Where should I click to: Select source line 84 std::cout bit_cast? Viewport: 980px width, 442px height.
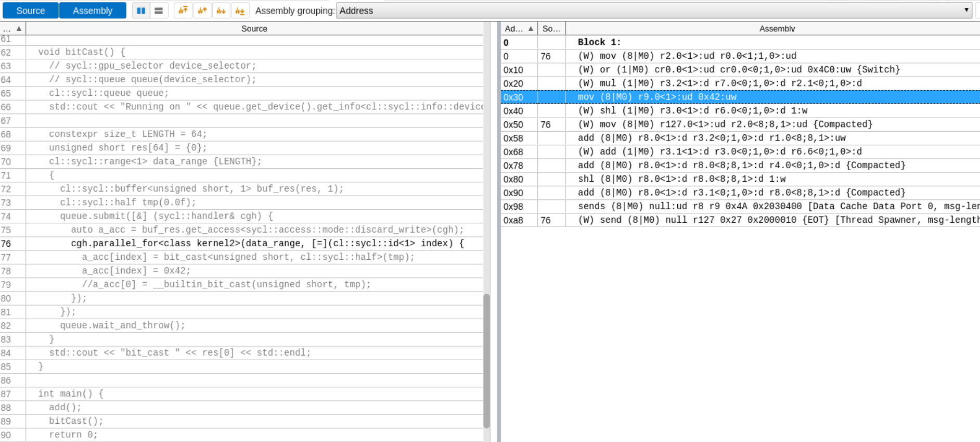pyautogui.click(x=241, y=353)
